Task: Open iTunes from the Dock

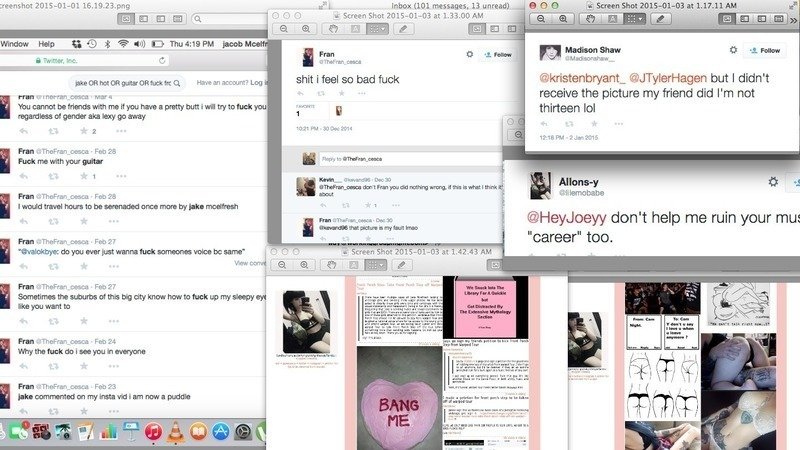Action: (x=153, y=431)
